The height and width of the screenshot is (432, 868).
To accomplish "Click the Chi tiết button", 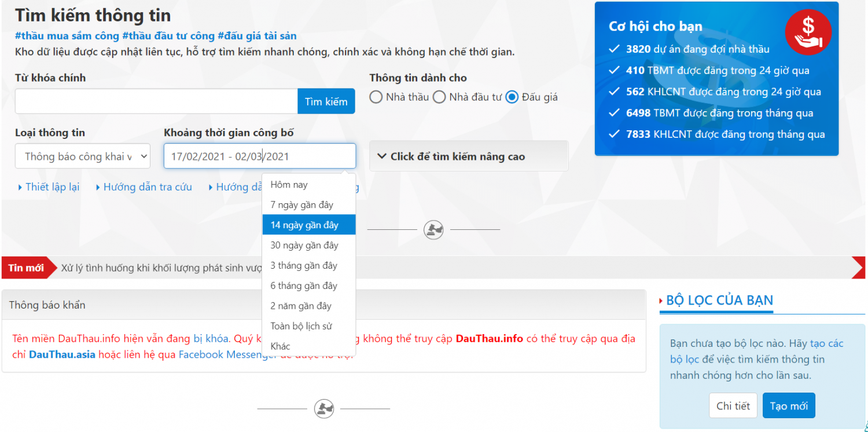I will [x=733, y=406].
